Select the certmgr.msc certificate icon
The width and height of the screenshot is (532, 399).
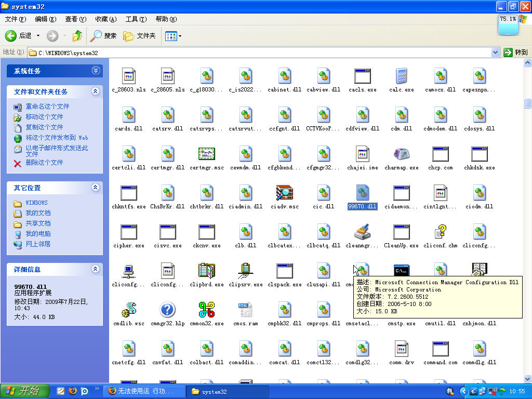click(x=206, y=154)
